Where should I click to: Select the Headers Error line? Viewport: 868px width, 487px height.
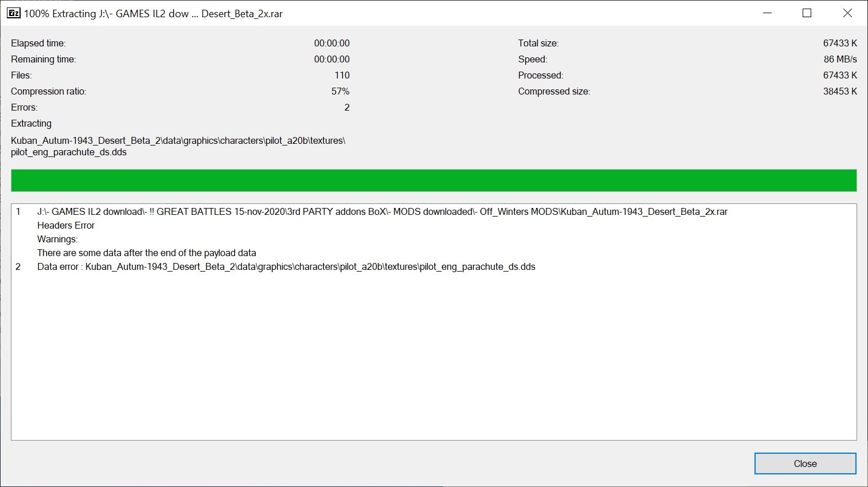[x=66, y=225]
